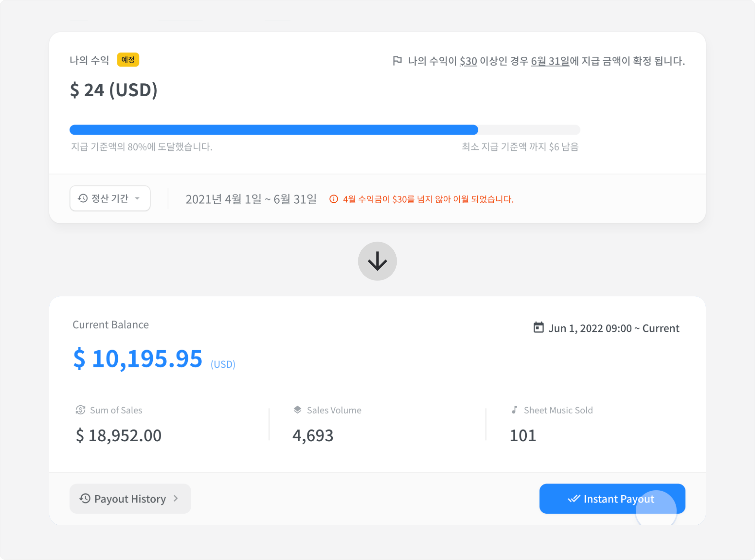
Task: Click the red info warning icon
Action: click(334, 199)
